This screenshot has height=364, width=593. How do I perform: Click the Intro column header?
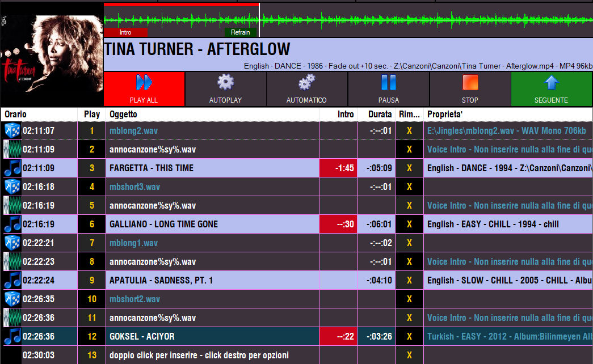coord(338,114)
